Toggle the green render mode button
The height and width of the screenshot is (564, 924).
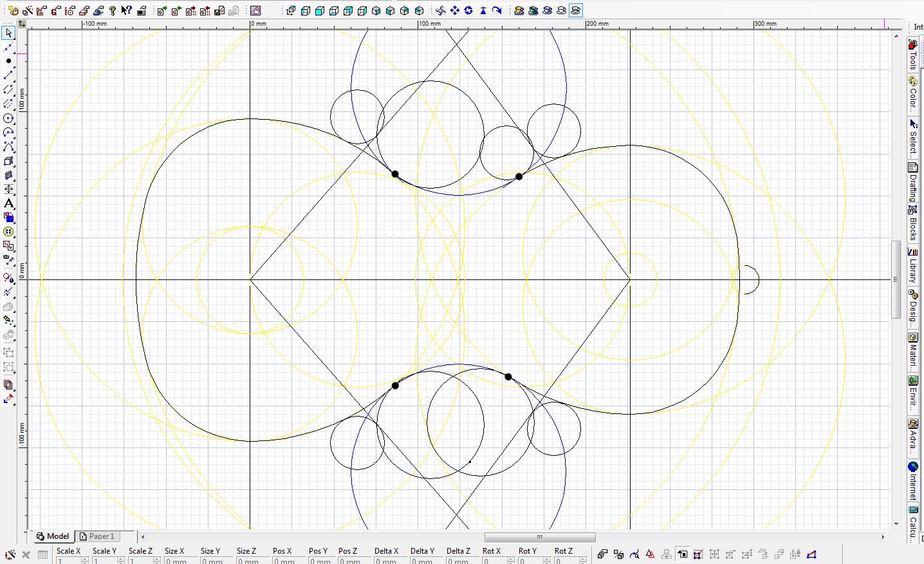click(533, 10)
